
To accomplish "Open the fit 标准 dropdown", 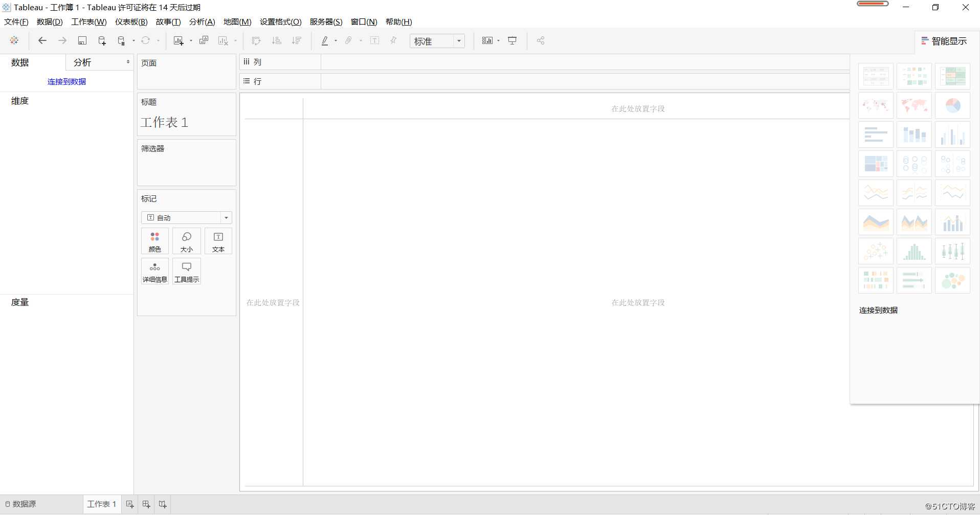I will [437, 41].
